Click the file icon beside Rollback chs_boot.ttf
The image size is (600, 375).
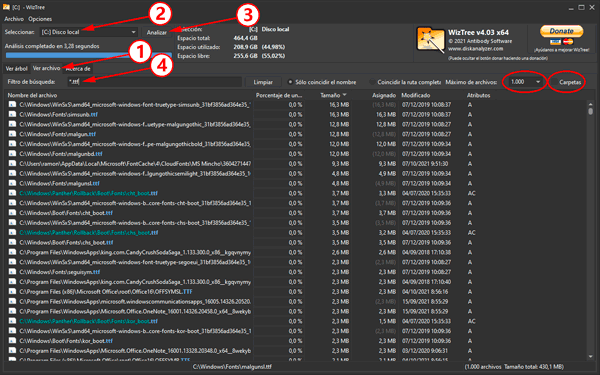[x=12, y=232]
